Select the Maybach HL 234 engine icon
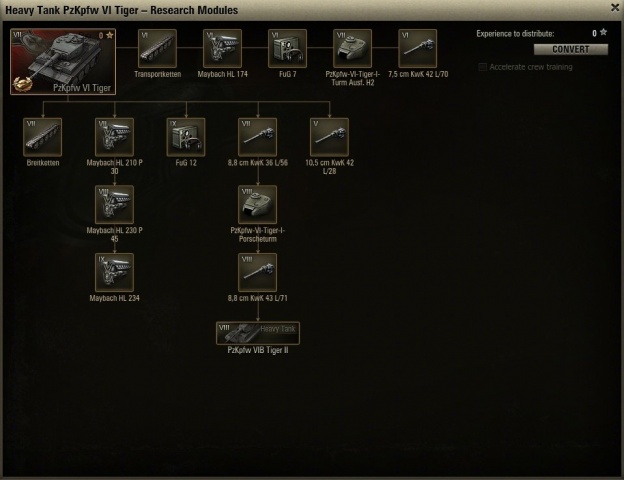This screenshot has height=480, width=624. tap(115, 273)
